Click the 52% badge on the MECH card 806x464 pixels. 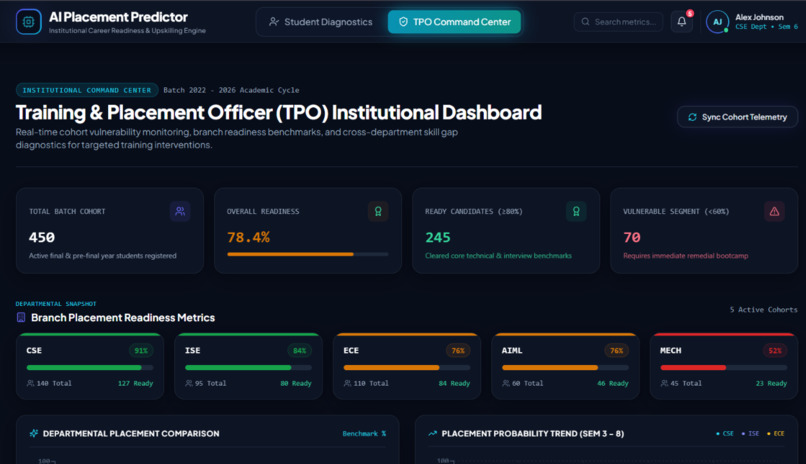coord(775,350)
